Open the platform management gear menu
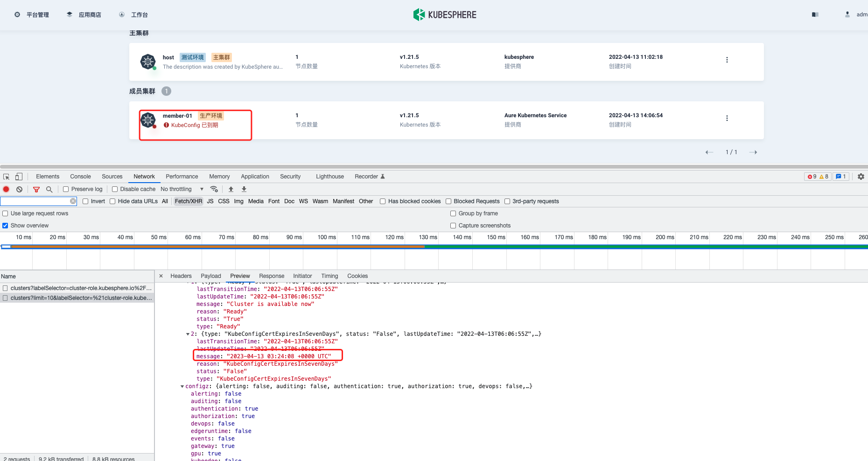 pos(17,15)
